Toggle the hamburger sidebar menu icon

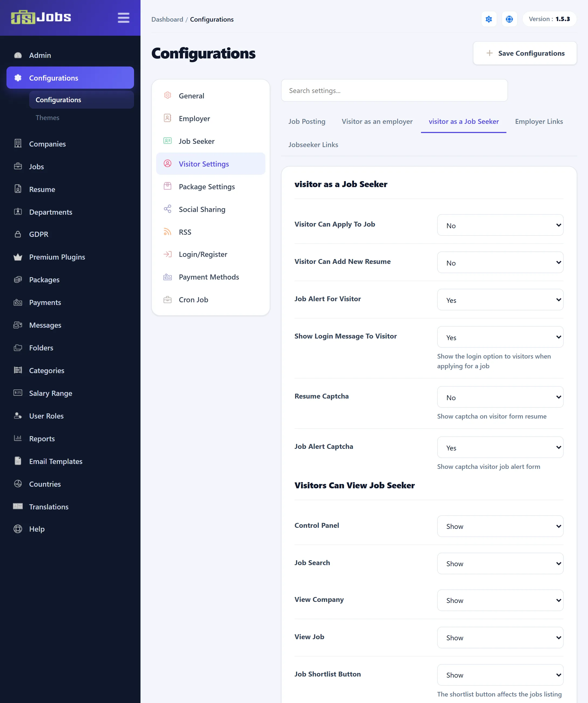[x=123, y=18]
